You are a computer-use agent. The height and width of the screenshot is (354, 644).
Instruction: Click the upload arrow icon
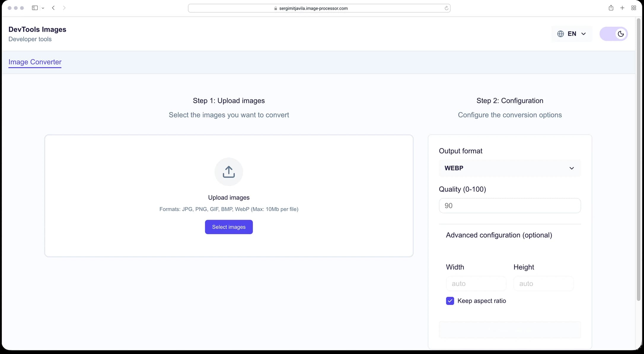[229, 172]
